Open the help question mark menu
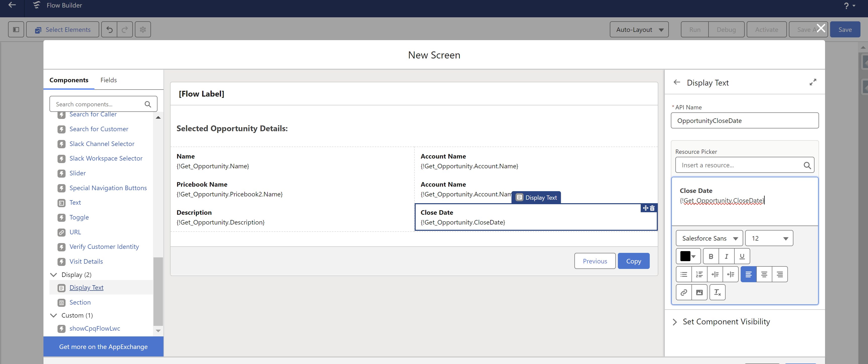 [x=849, y=6]
